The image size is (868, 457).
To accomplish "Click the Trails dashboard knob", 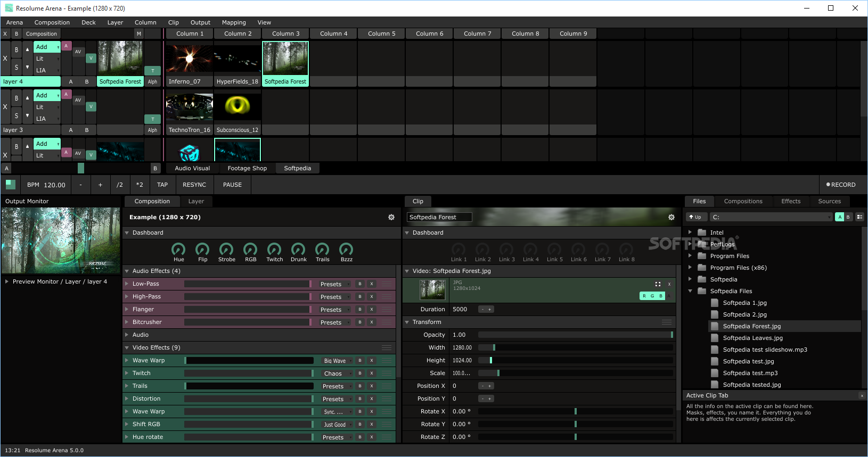I will 322,249.
